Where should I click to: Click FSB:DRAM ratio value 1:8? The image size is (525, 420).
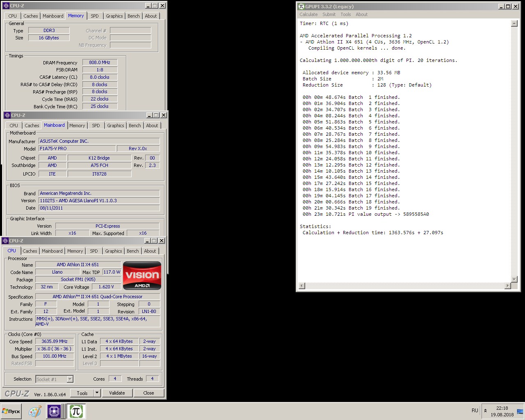[x=100, y=70]
